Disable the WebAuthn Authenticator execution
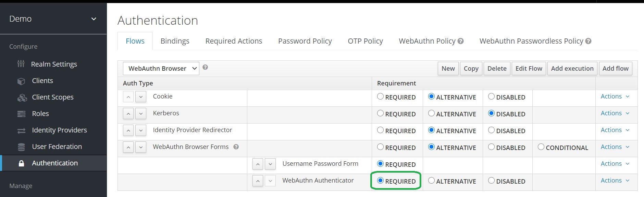 pyautogui.click(x=491, y=181)
